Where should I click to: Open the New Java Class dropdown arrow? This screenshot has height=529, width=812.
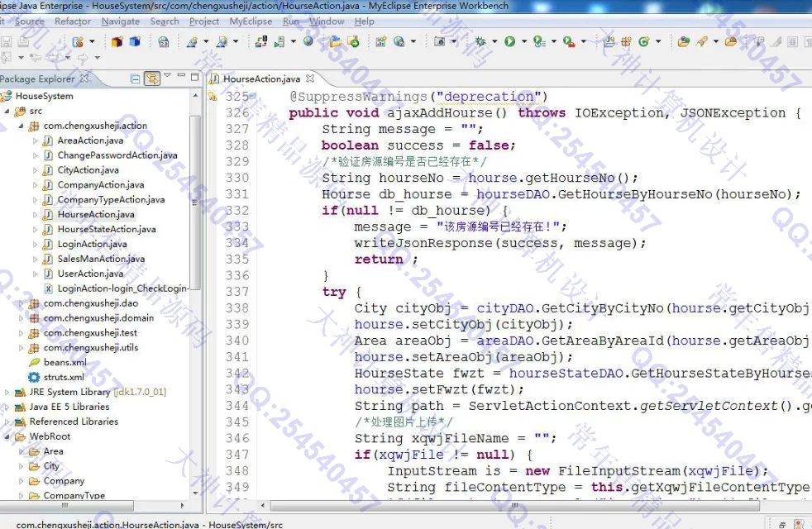pyautogui.click(x=658, y=41)
